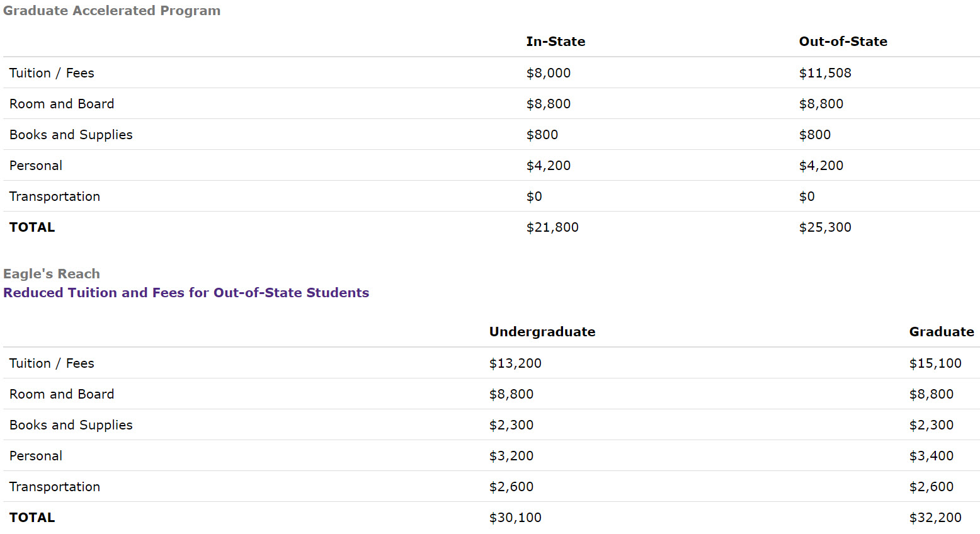The height and width of the screenshot is (534, 980).
Task: Select the In-State column header
Action: point(556,42)
